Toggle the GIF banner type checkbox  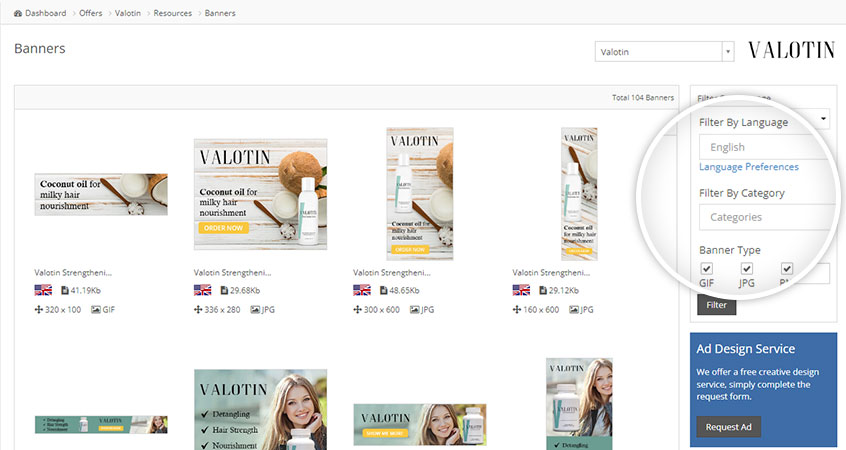point(707,269)
